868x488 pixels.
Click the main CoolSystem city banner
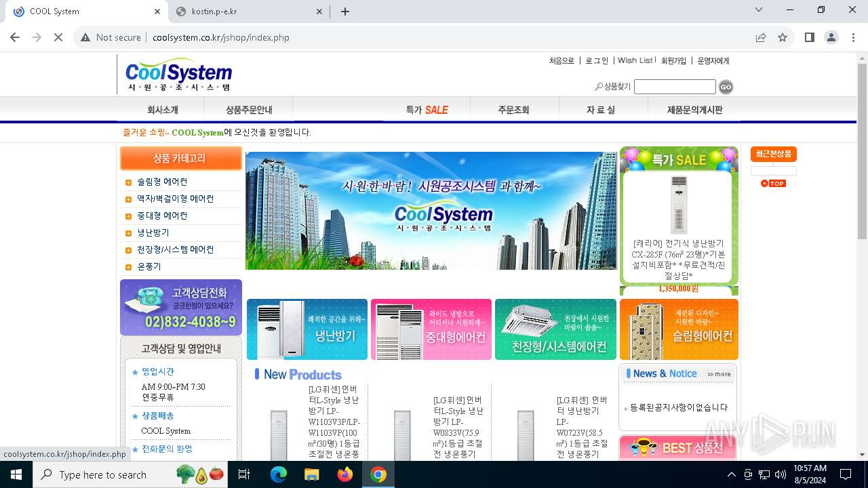click(x=431, y=211)
